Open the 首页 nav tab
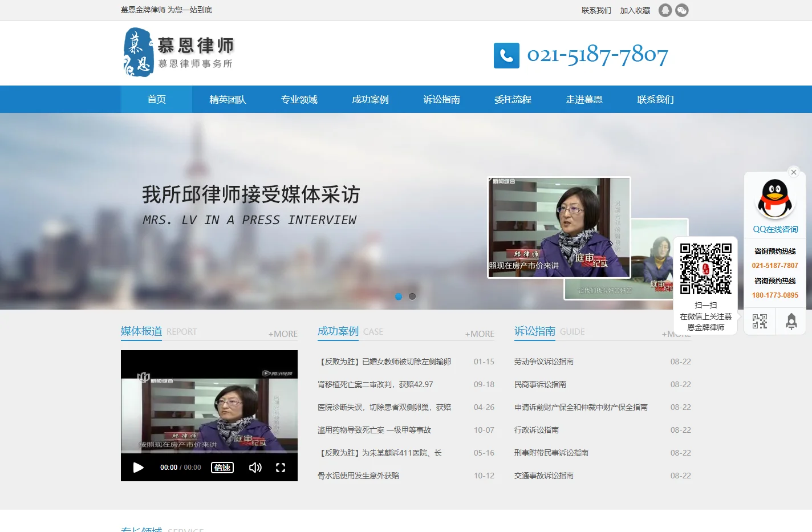The width and height of the screenshot is (812, 532). pyautogui.click(x=156, y=99)
